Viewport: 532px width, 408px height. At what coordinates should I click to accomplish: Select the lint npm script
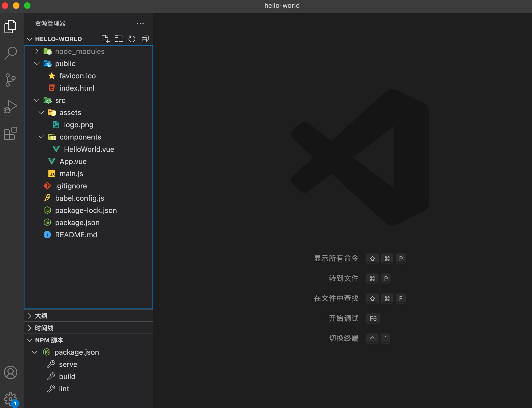coord(64,389)
